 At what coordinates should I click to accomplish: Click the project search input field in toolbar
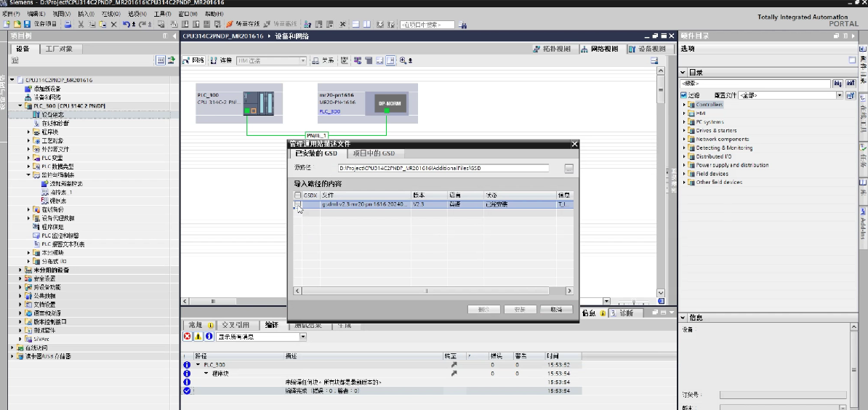coord(427,25)
